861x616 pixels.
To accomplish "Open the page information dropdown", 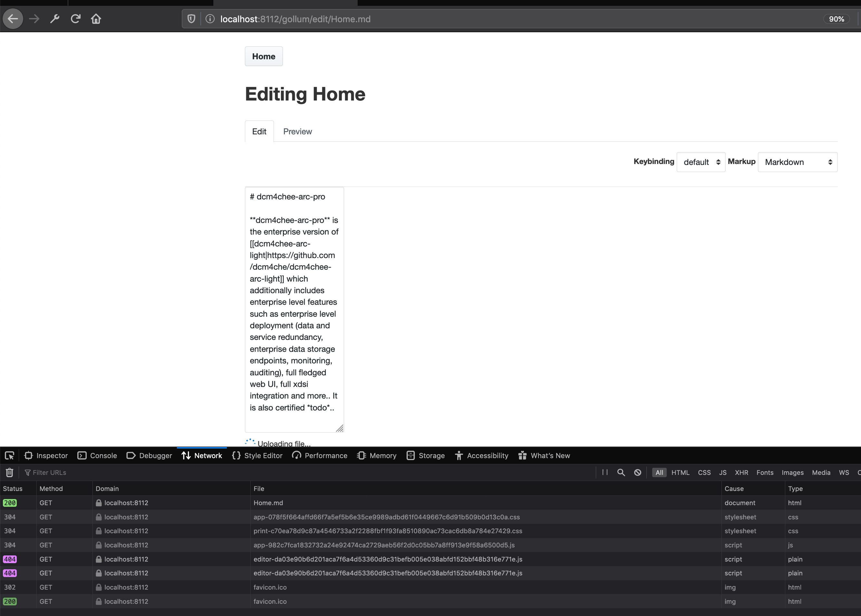I will click(x=209, y=19).
